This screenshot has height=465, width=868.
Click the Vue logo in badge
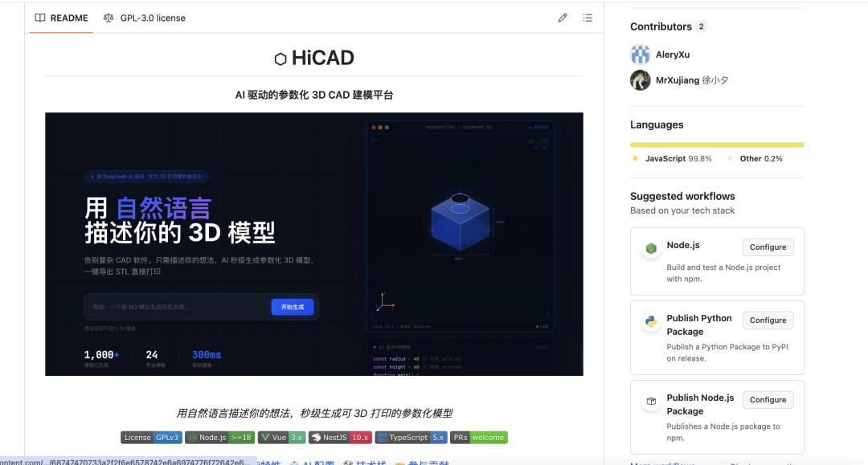coord(265,438)
